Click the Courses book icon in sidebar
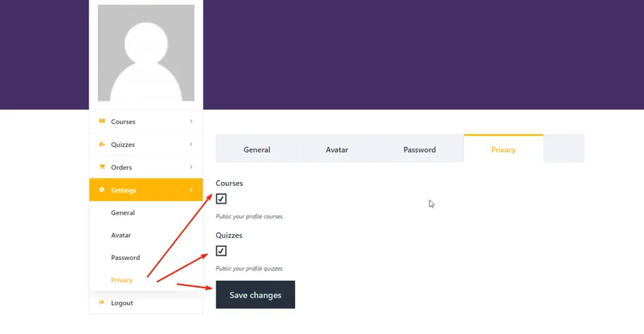The width and height of the screenshot is (644, 334). coord(102,121)
